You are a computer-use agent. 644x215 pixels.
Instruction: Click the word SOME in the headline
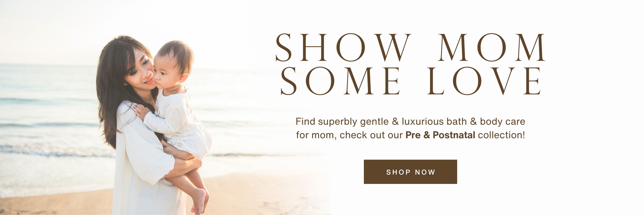[x=340, y=81]
